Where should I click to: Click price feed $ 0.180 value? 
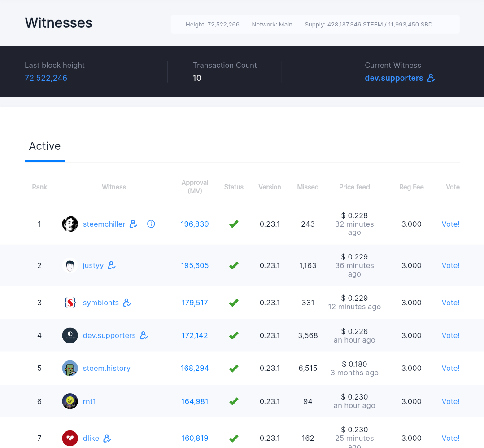coord(354,364)
